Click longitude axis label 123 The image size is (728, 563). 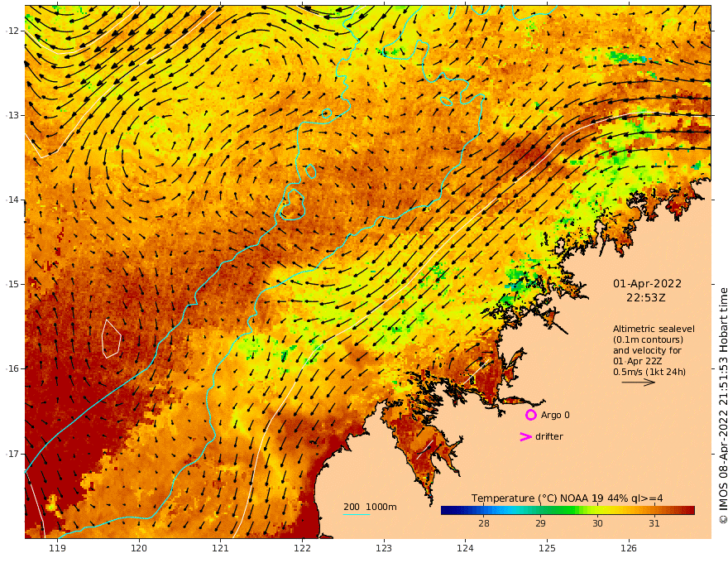(384, 549)
